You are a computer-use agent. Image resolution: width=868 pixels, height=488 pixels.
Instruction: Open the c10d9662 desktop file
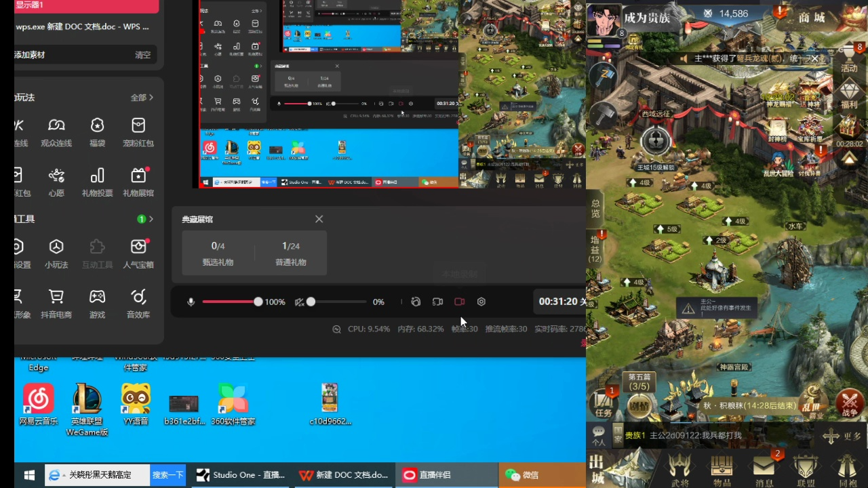pos(330,405)
